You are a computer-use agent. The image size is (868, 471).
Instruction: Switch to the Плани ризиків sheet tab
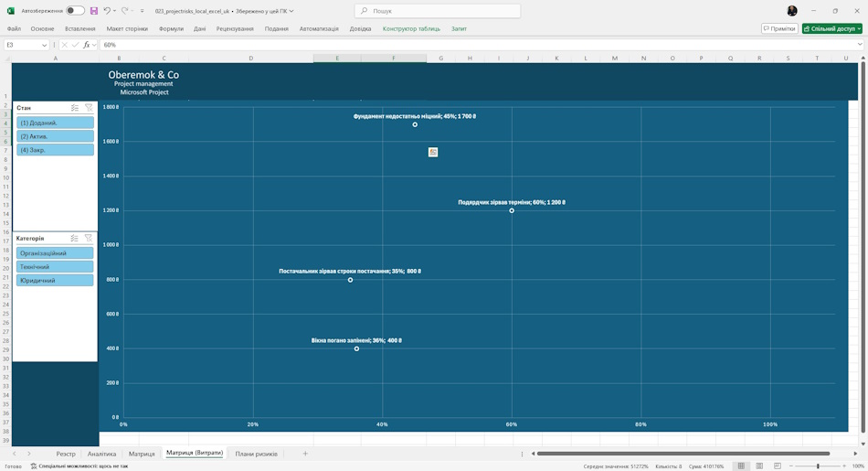click(x=257, y=454)
